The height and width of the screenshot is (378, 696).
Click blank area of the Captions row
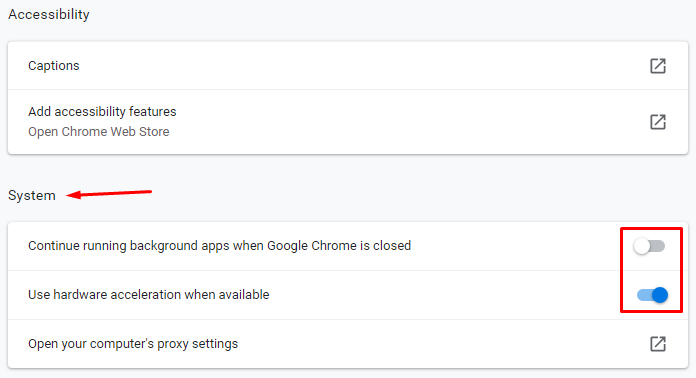pyautogui.click(x=355, y=66)
